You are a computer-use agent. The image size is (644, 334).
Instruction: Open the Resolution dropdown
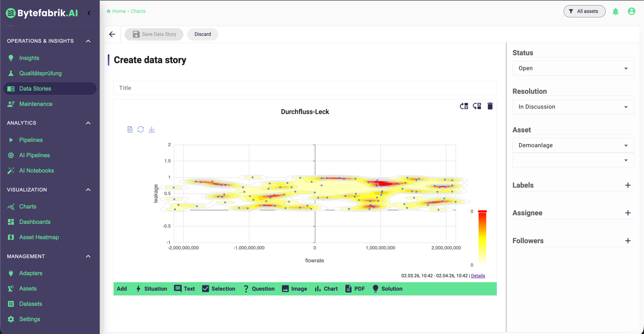click(x=573, y=107)
